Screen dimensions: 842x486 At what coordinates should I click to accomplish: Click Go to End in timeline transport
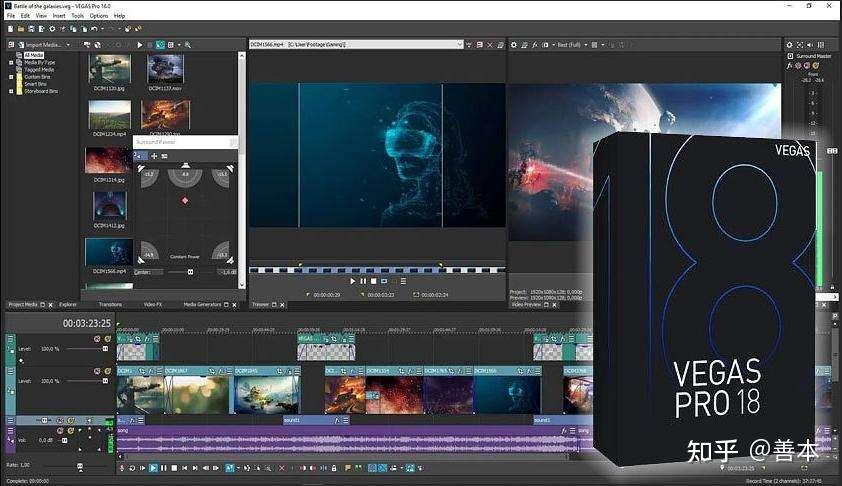[195, 468]
